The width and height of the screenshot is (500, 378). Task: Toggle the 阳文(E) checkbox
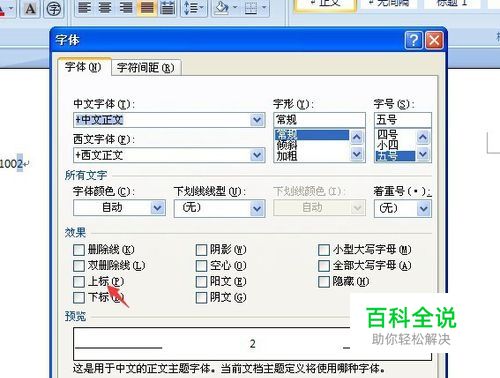(x=201, y=282)
